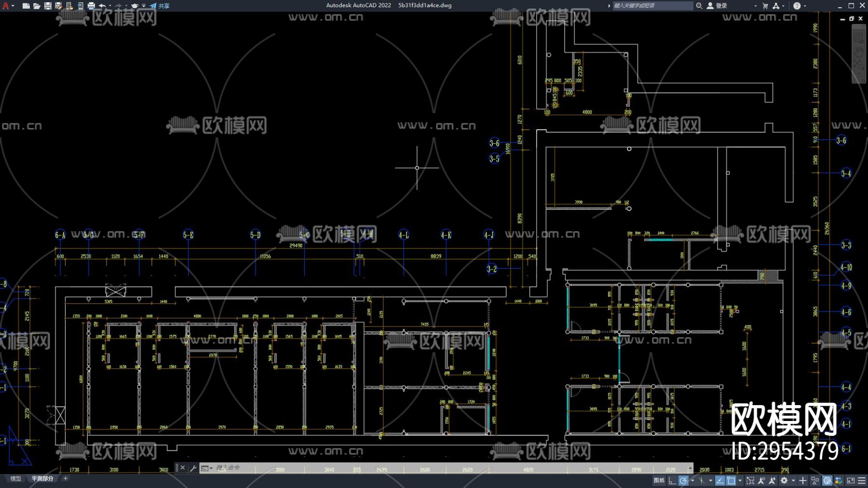Toggle maximize viewport status icon

tap(750, 480)
